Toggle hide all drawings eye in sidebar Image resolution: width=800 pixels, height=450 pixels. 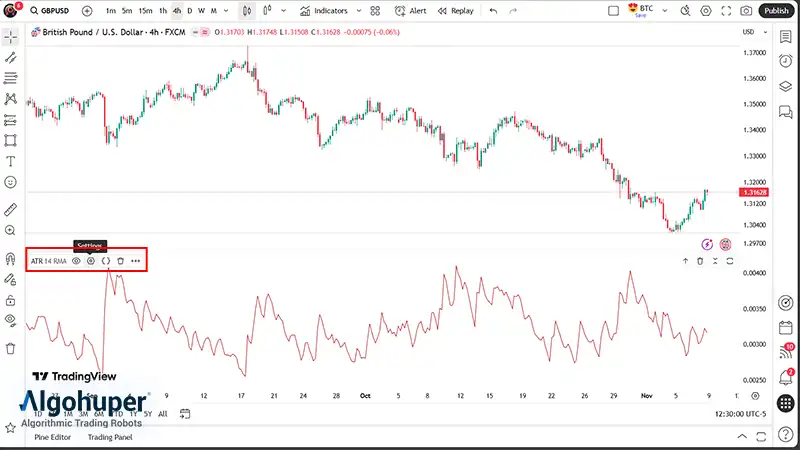click(11, 321)
